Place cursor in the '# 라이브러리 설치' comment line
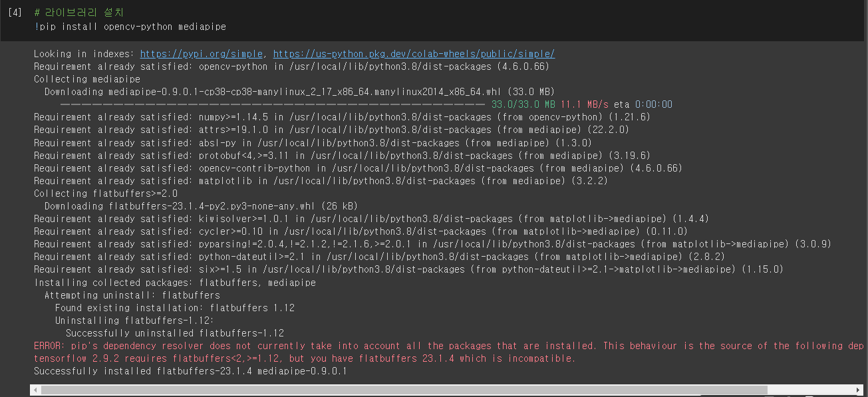 [x=78, y=13]
